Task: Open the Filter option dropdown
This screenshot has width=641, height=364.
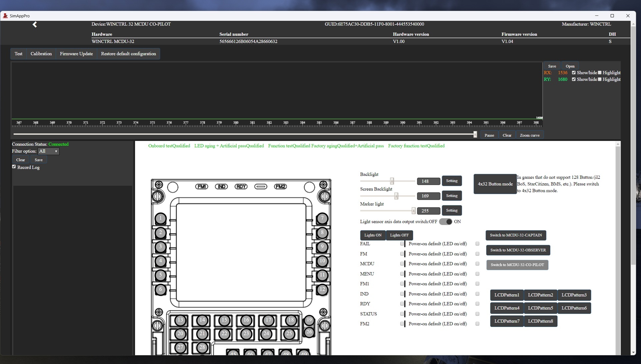Action: coord(48,151)
